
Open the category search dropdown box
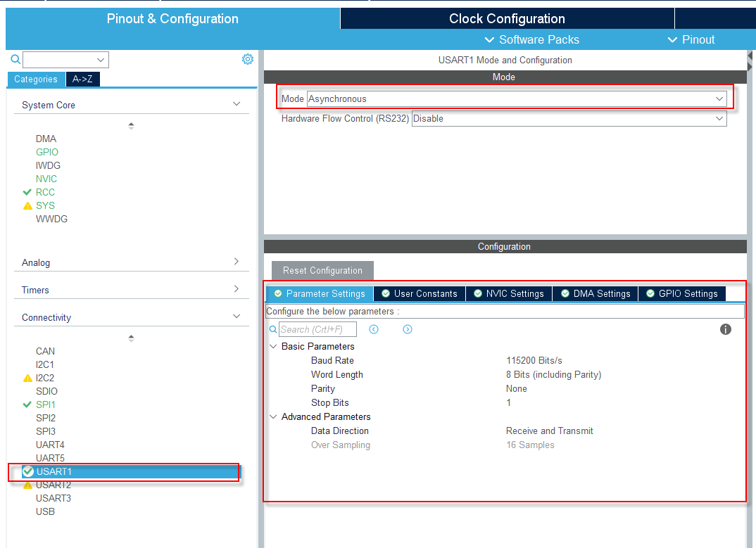coord(65,60)
